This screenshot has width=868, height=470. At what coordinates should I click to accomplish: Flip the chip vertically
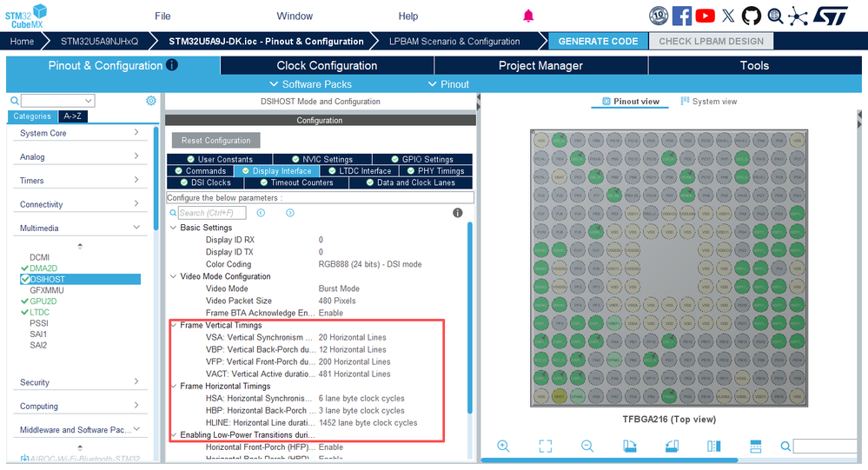point(756,446)
